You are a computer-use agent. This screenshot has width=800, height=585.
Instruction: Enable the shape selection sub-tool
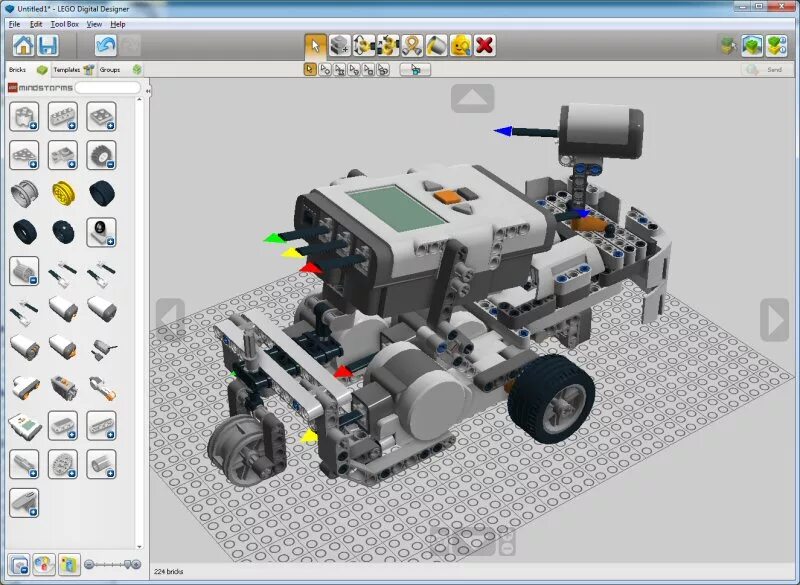[x=368, y=69]
